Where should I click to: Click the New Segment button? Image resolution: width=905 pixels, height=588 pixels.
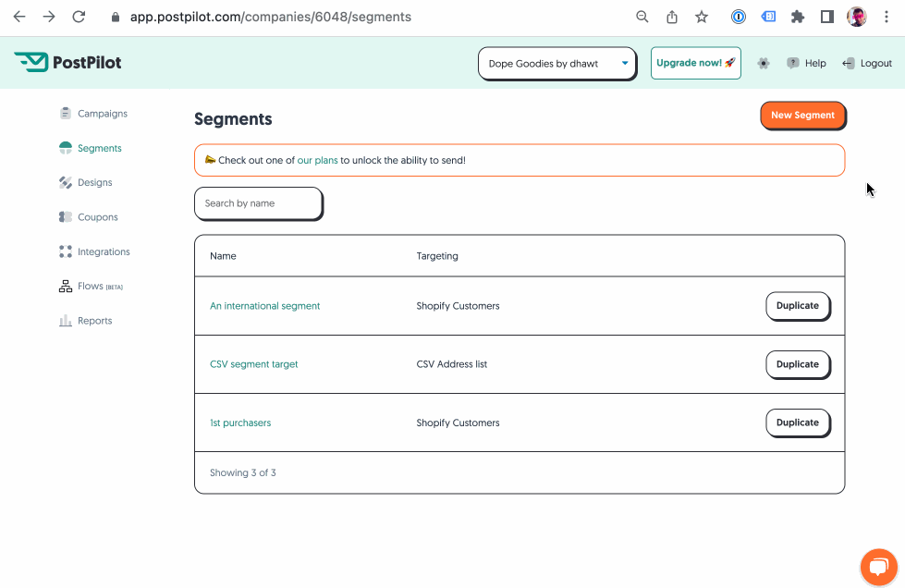[x=802, y=116]
